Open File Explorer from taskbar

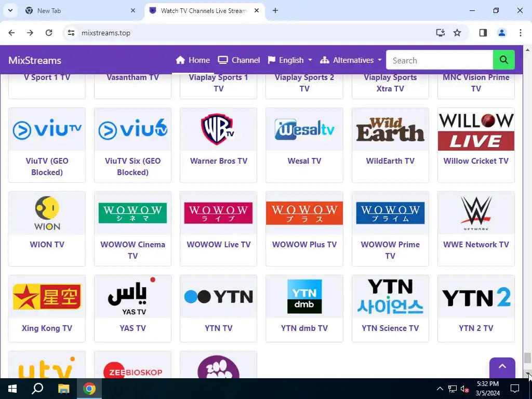coord(63,389)
